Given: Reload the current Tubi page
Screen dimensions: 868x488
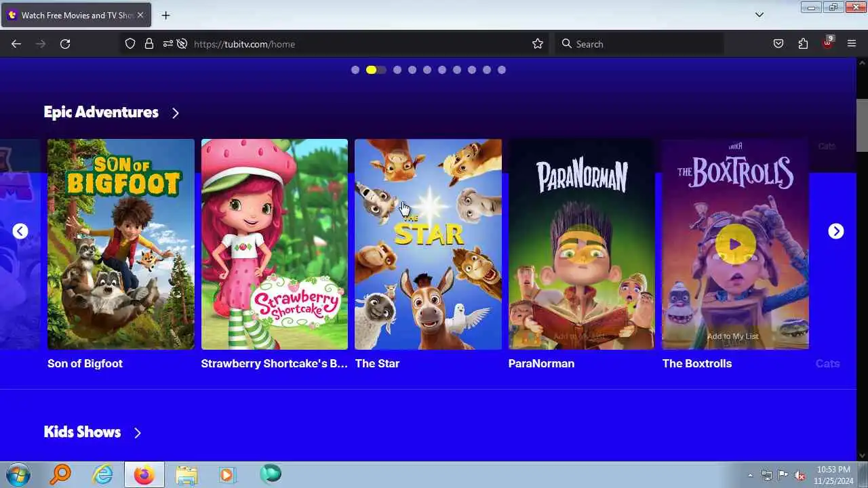Looking at the screenshot, I should 65,44.
